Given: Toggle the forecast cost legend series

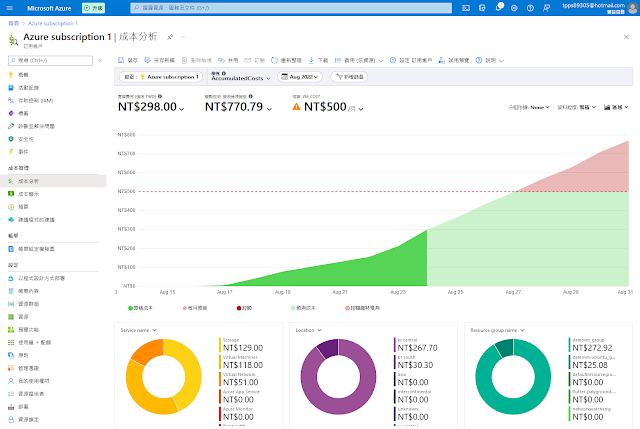Looking at the screenshot, I should click(303, 308).
